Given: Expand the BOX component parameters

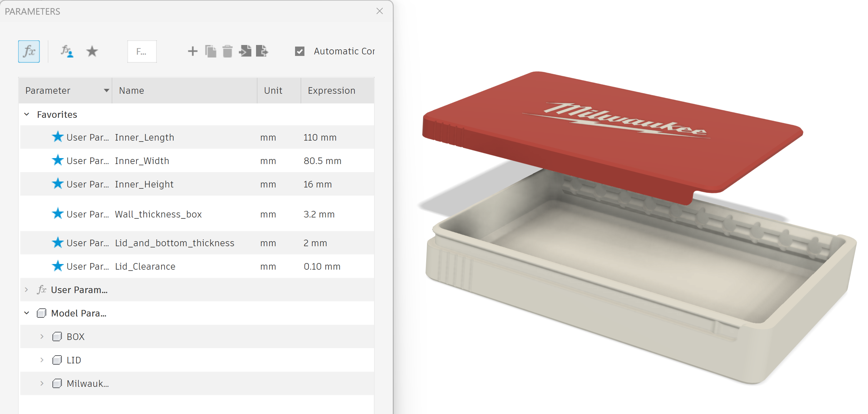Looking at the screenshot, I should tap(42, 337).
